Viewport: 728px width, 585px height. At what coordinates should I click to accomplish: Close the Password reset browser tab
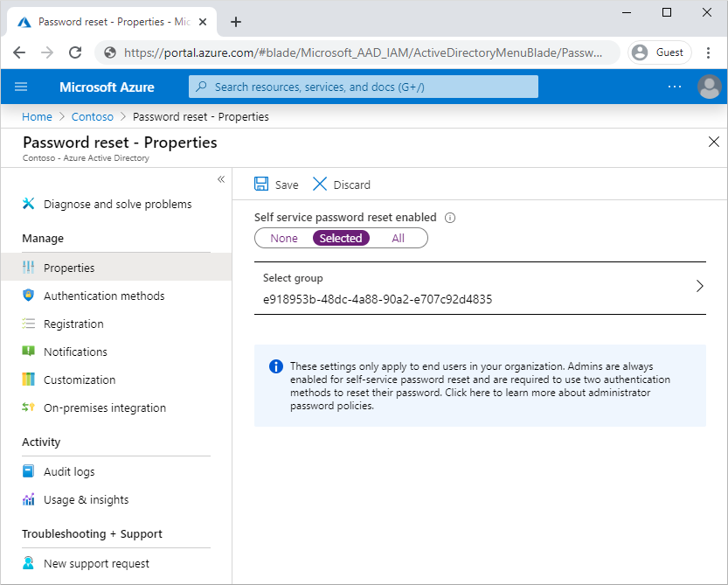[x=203, y=22]
